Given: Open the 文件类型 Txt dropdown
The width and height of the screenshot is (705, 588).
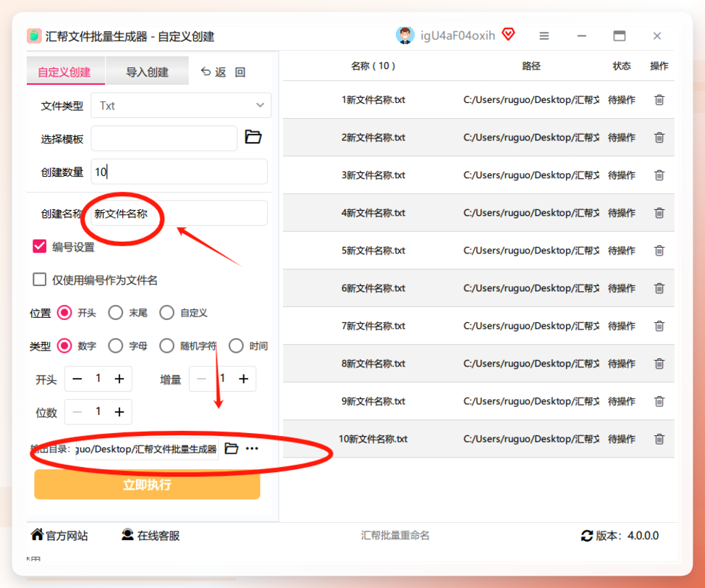Looking at the screenshot, I should 181,105.
